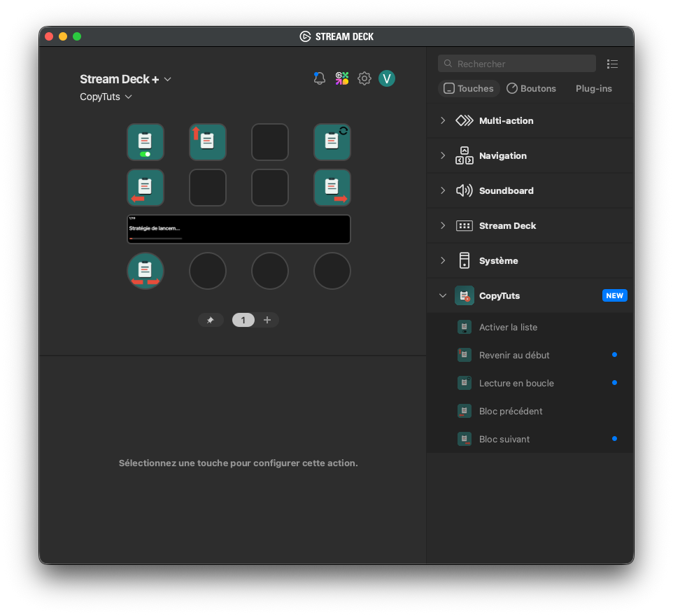This screenshot has width=673, height=616.
Task: Open preferences gear icon
Action: tap(364, 78)
